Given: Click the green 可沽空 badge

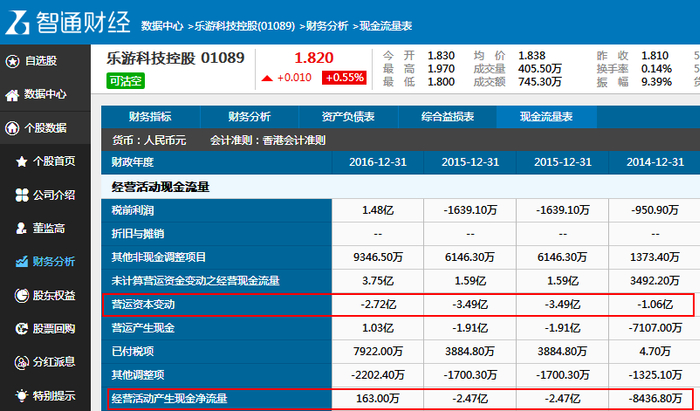Looking at the screenshot, I should click(x=125, y=81).
